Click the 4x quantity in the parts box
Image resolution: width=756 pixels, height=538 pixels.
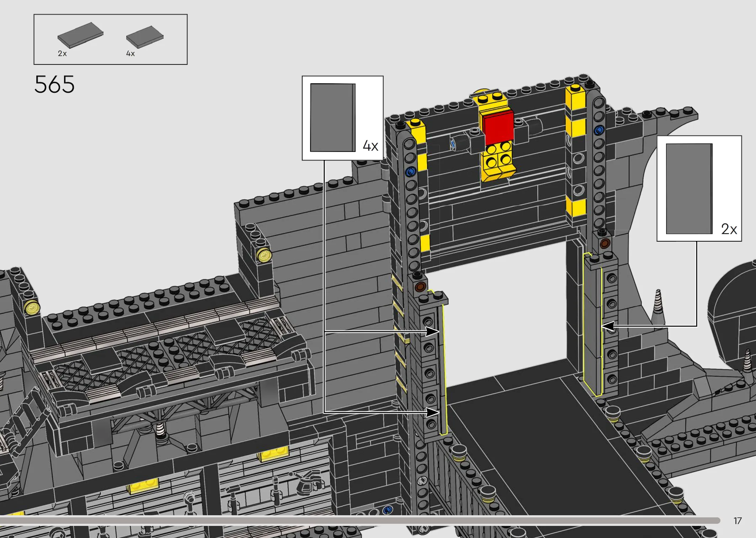(131, 53)
